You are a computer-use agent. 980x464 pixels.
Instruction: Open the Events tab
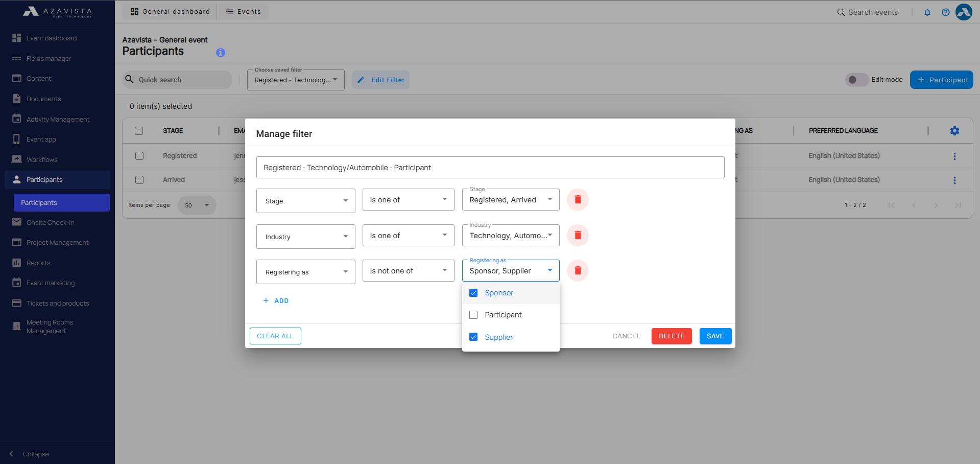243,12
